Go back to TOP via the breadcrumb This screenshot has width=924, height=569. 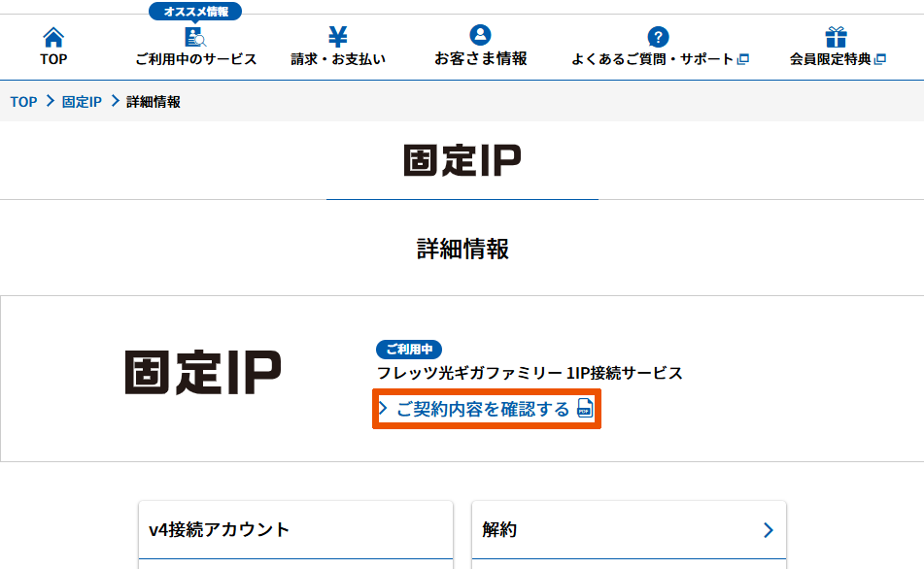click(x=23, y=102)
